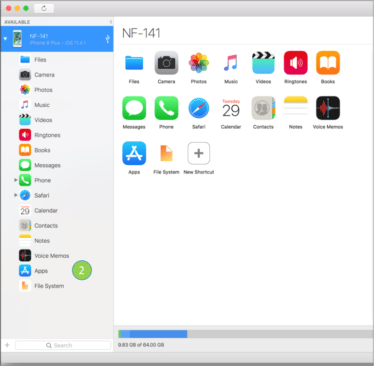The width and height of the screenshot is (374, 366).
Task: Select Photos in the sidebar
Action: pos(57,90)
